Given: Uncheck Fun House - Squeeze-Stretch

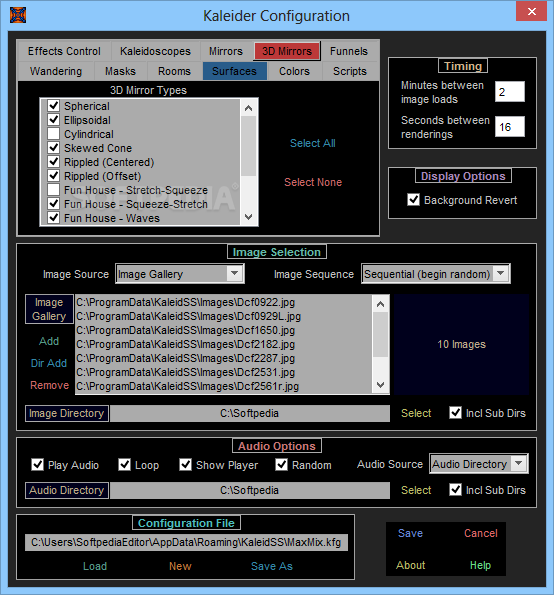Looking at the screenshot, I should click(54, 203).
